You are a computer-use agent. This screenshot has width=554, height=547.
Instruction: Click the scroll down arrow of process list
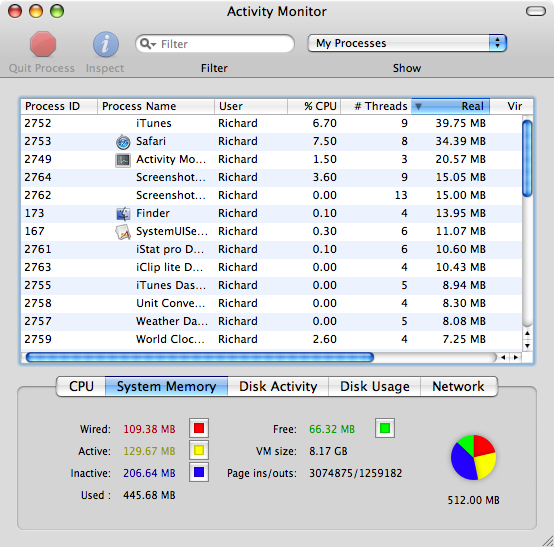coord(527,346)
